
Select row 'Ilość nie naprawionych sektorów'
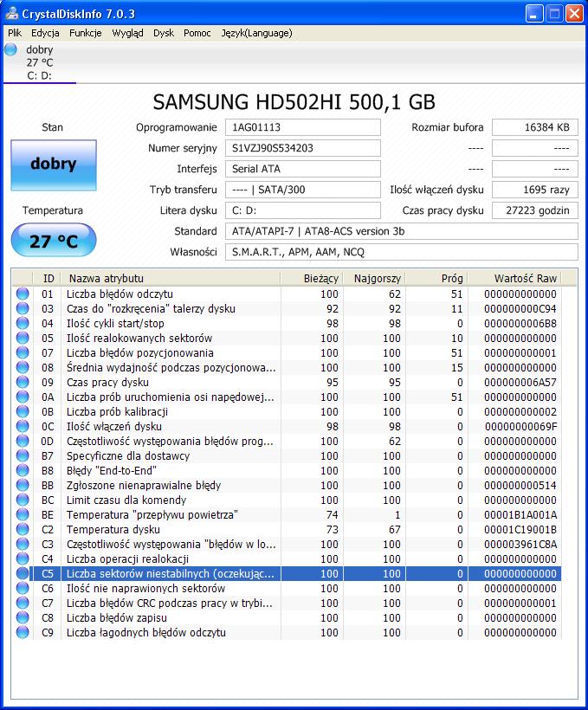pos(287,588)
